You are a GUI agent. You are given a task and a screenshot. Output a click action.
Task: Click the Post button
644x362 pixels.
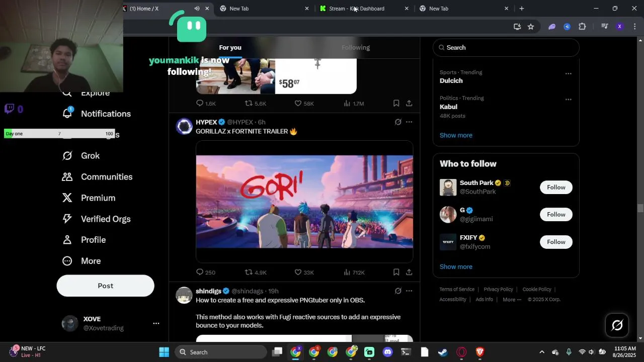(x=106, y=286)
